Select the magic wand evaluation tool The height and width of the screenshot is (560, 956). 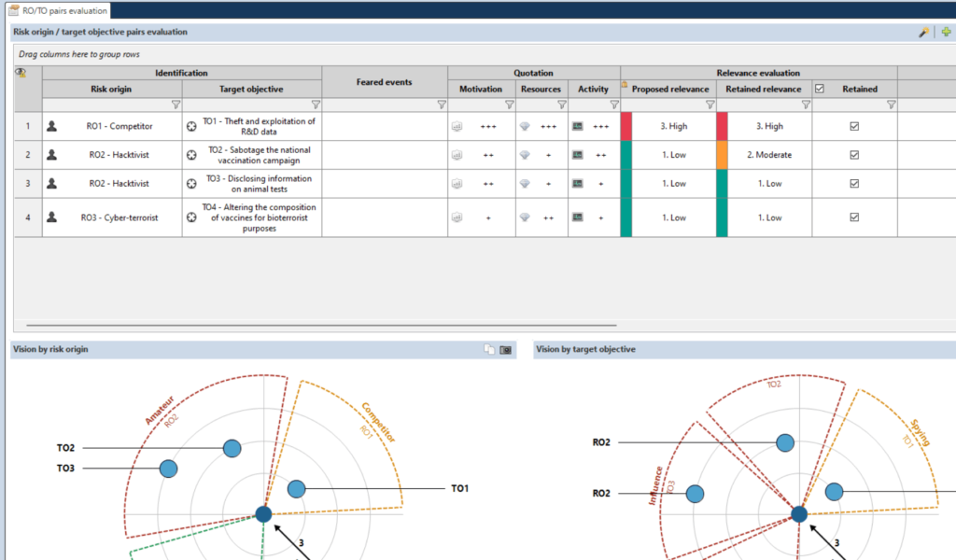pos(922,31)
